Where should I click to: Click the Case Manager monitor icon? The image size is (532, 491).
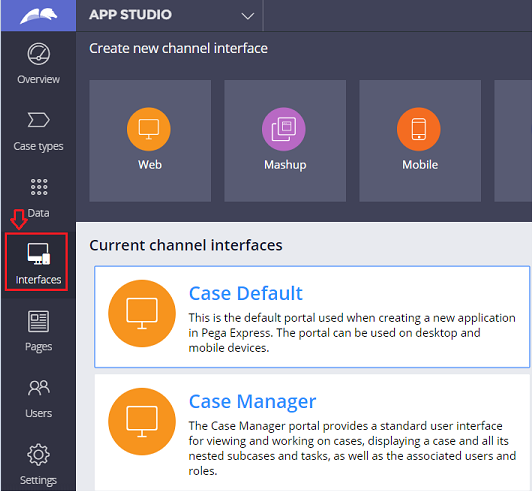tap(142, 421)
